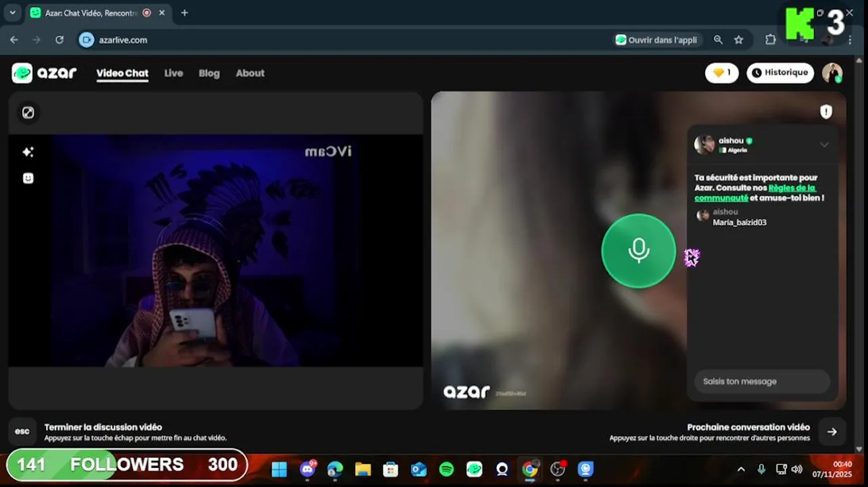
Task: Click aishou's avatar in the chat header
Action: pyautogui.click(x=704, y=144)
